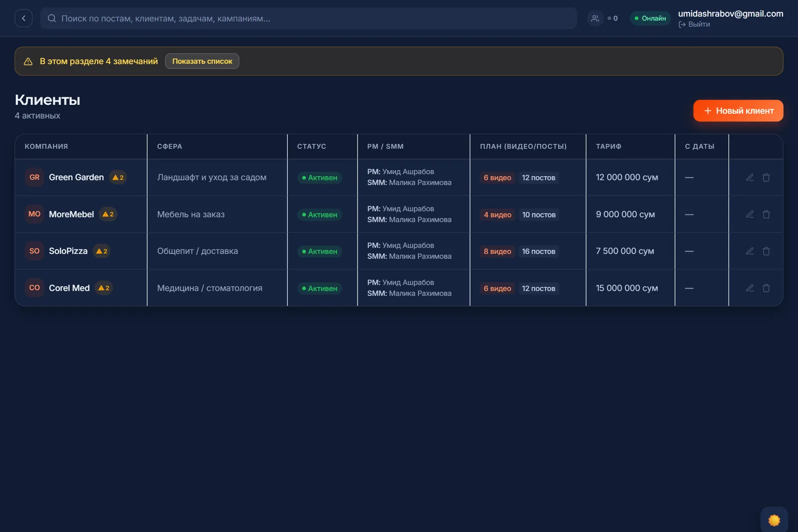Click the Активен badge for SoloPizza
798x532 pixels.
coord(320,251)
